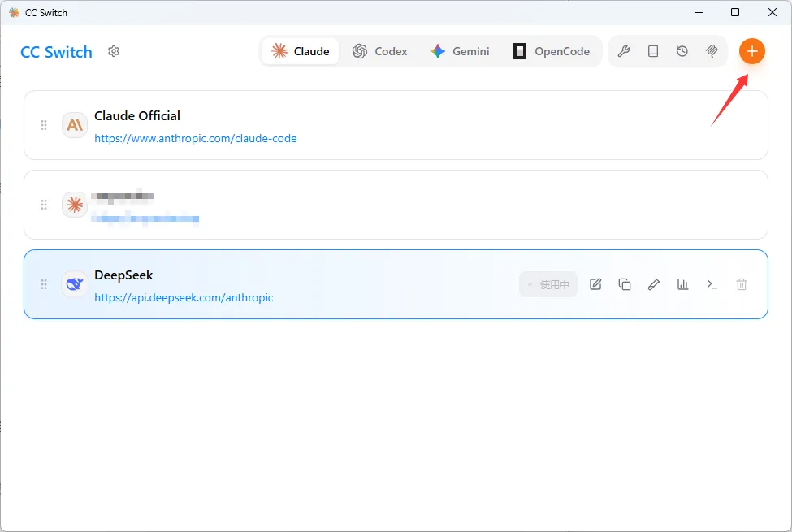
Task: Grab drag handle of blurred provider card
Action: point(44,205)
